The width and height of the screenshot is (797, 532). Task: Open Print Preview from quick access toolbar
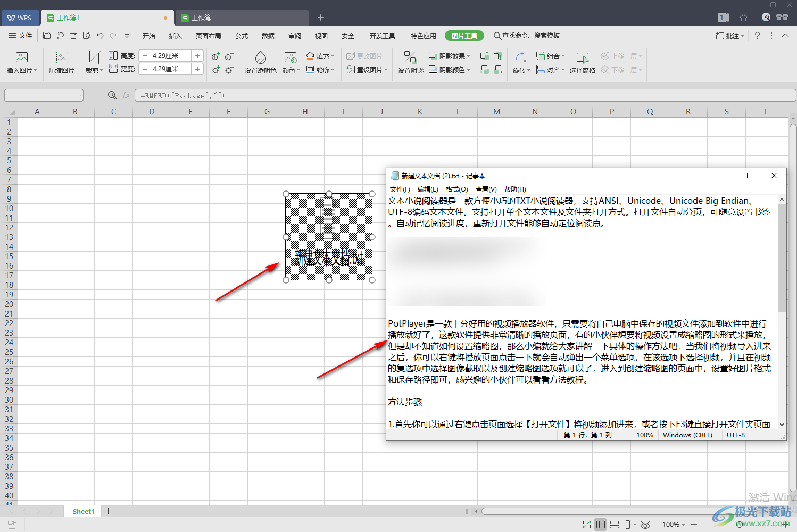pyautogui.click(x=87, y=36)
